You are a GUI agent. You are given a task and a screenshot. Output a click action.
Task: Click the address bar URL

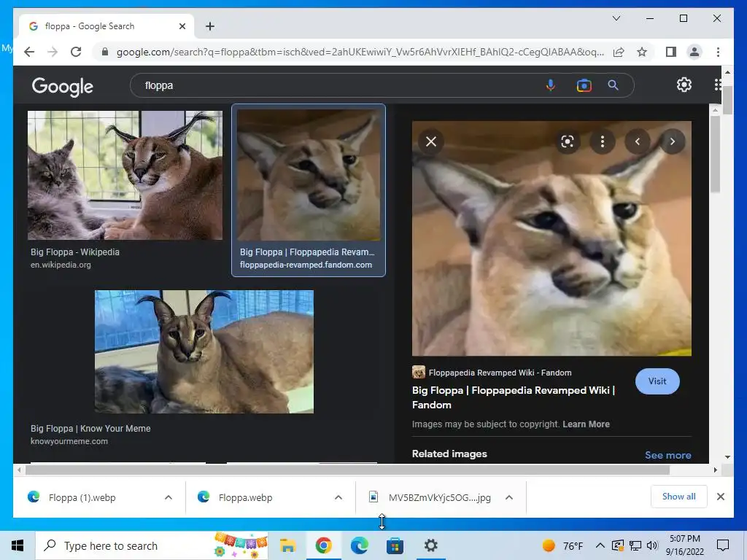click(x=360, y=52)
